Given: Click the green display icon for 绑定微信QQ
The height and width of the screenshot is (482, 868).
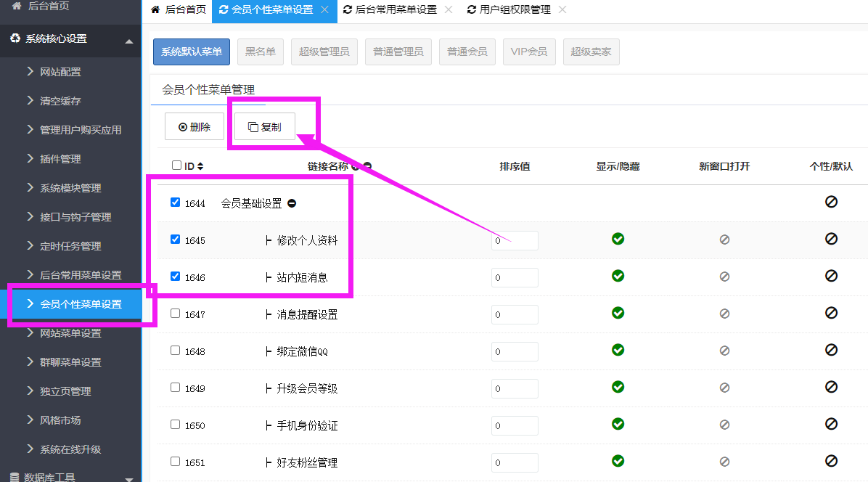Looking at the screenshot, I should [x=618, y=350].
